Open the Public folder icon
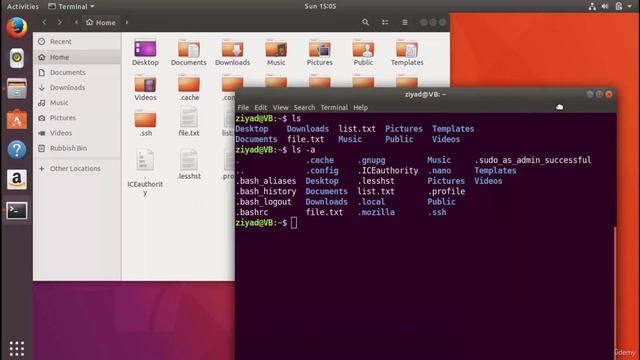Screen dimensions: 640x360 click(363, 53)
